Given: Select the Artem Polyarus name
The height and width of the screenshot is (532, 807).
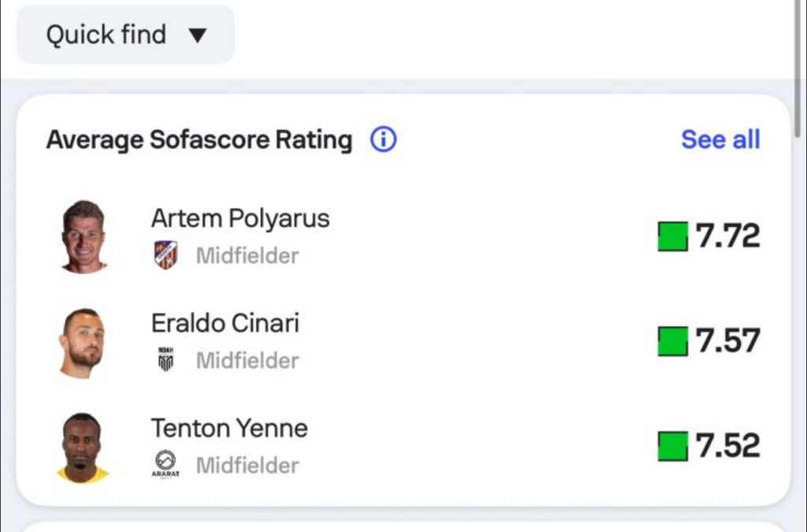Looking at the screenshot, I should [x=240, y=218].
